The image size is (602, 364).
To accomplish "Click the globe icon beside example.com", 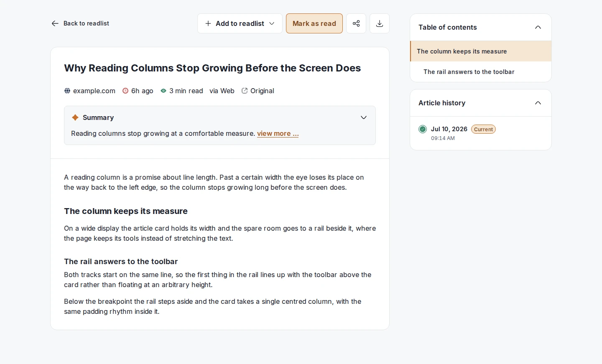I will (67, 91).
